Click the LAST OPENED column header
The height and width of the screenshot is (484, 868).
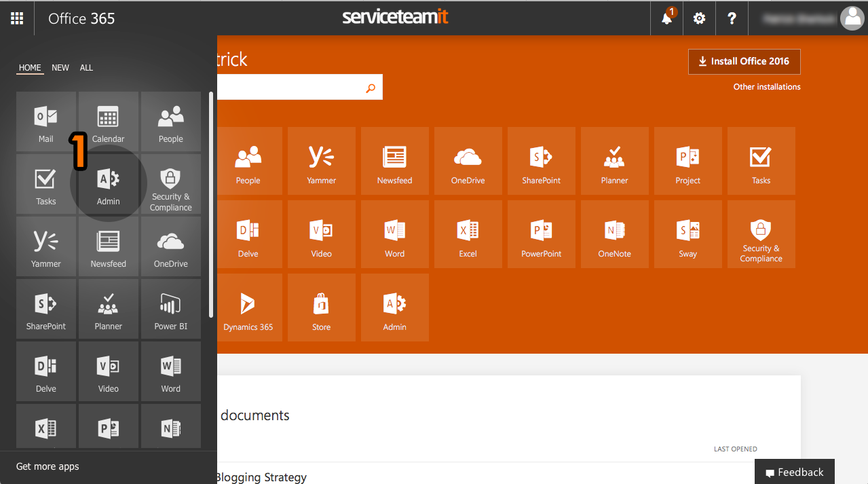pos(736,449)
